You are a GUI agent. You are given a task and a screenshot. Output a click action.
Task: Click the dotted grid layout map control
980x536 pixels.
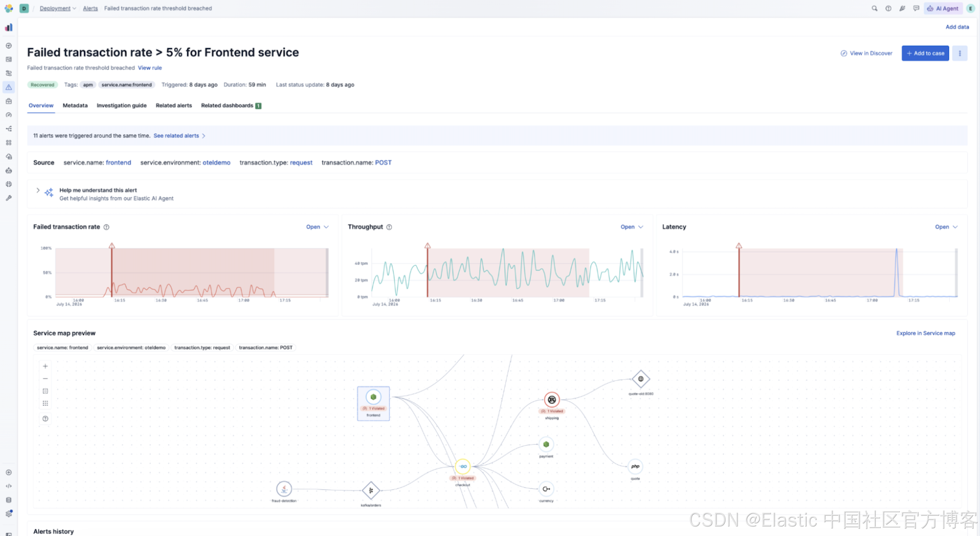coord(45,404)
